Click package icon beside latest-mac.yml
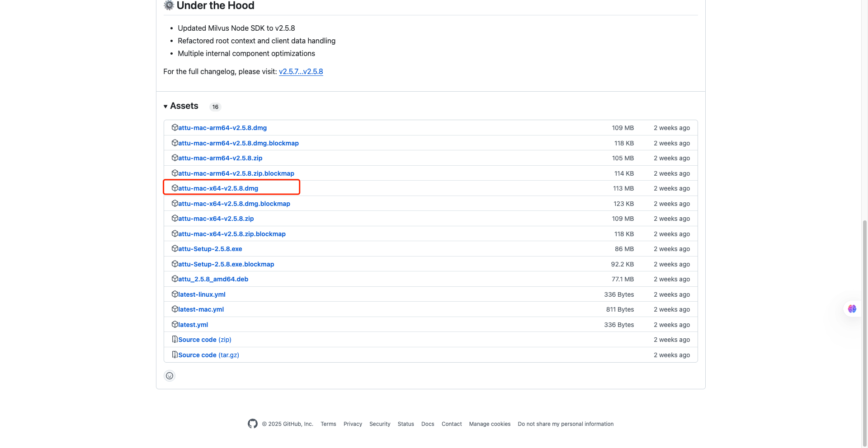 [175, 309]
